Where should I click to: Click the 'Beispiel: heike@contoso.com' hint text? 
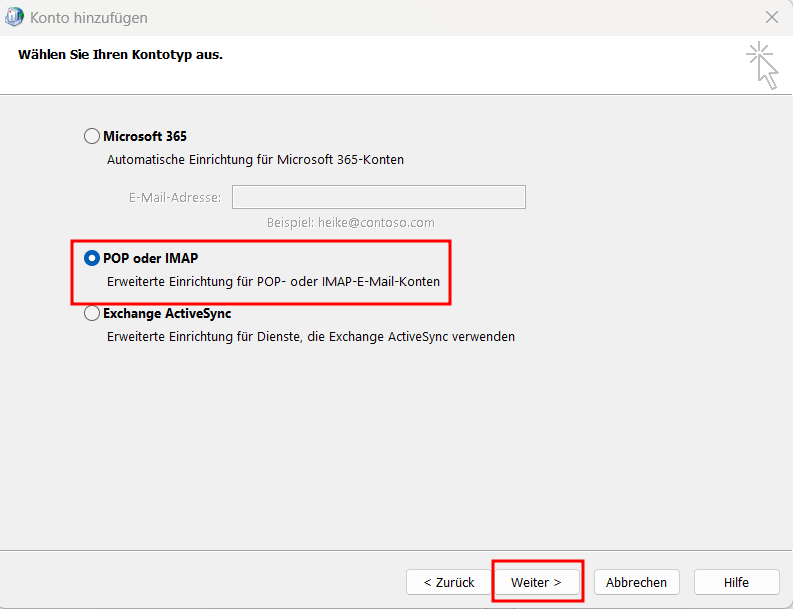coord(350,222)
